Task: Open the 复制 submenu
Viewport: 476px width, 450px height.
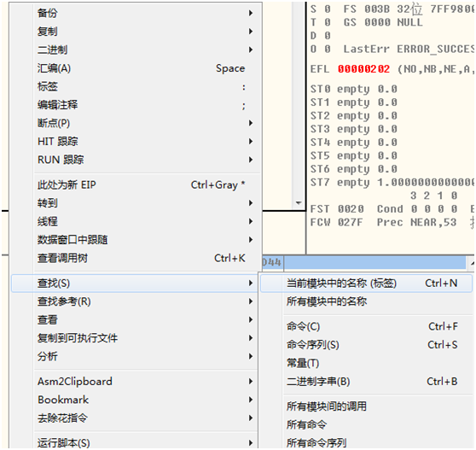Action: pyautogui.click(x=135, y=32)
